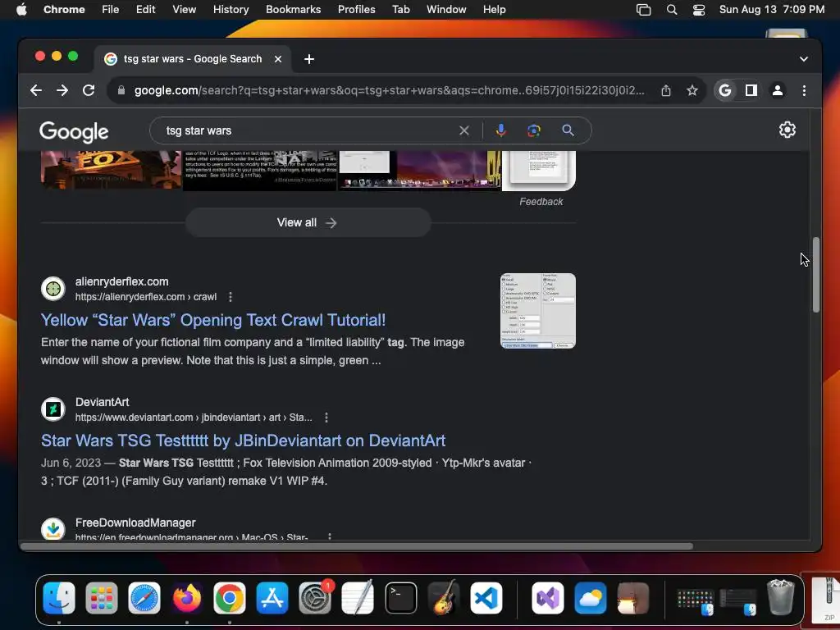Open the Help menu
Viewport: 840px width, 630px height.
tap(494, 9)
